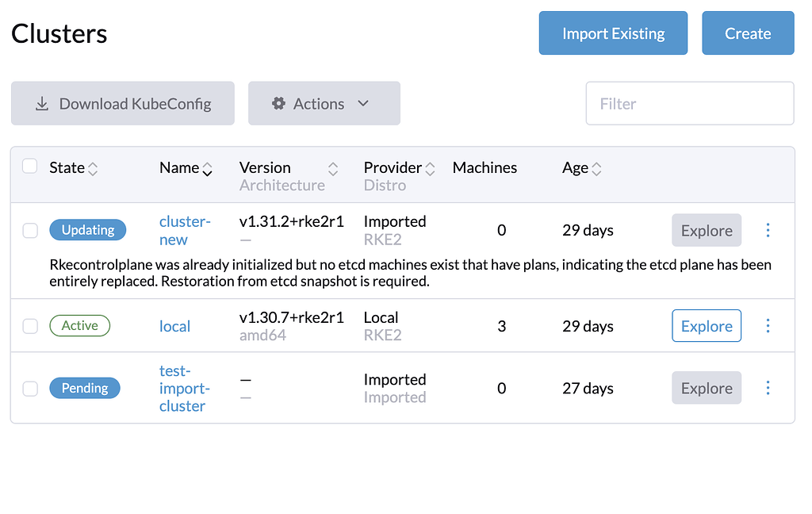This screenshot has height=514, width=812.
Task: Explore the local cluster
Action: [x=706, y=325]
